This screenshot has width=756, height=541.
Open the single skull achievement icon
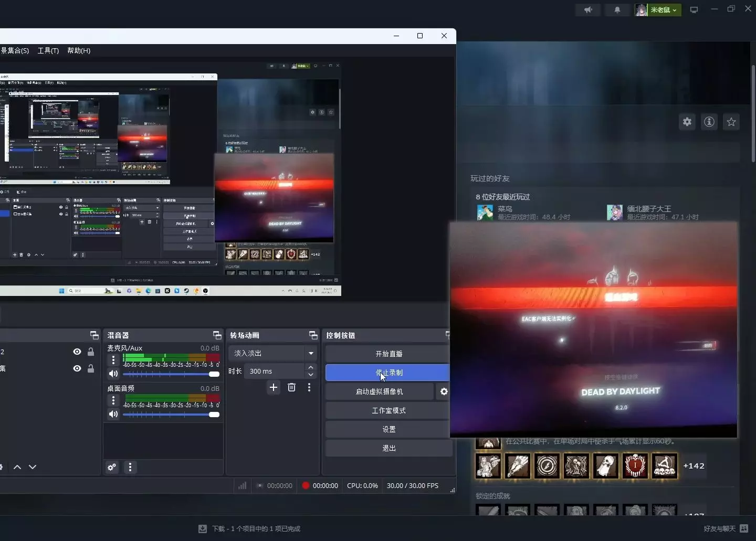[x=606, y=465]
